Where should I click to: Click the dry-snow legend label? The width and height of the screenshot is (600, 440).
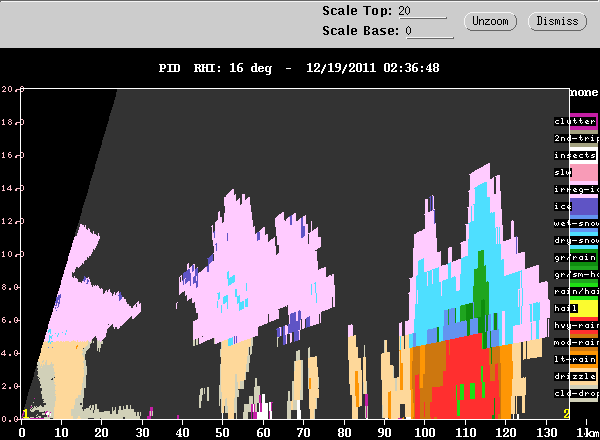click(576, 240)
